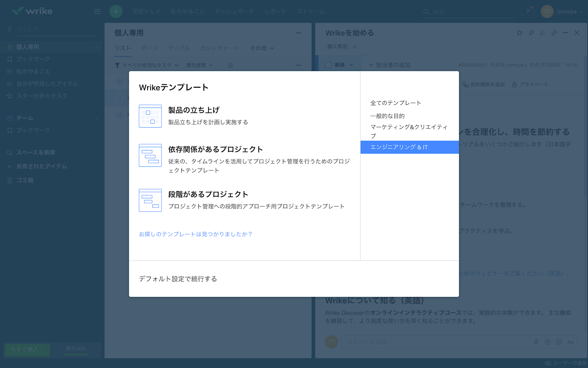
Task: Click the top search field
Action: 469,12
